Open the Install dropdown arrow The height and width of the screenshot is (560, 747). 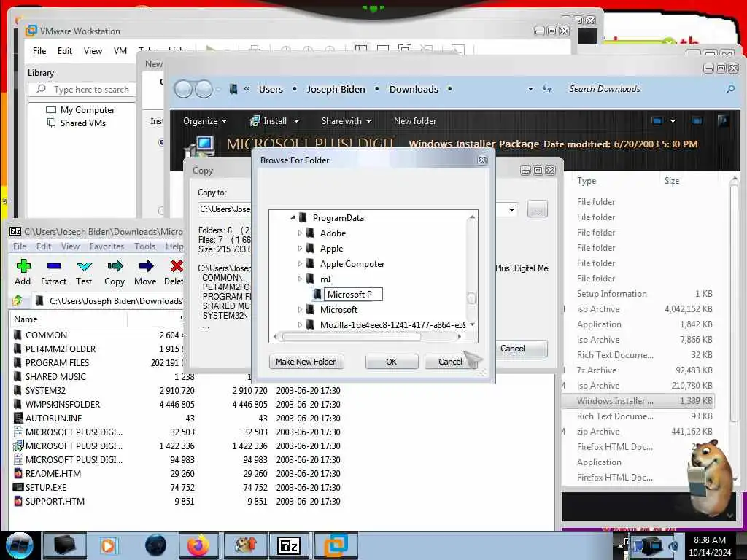296,121
